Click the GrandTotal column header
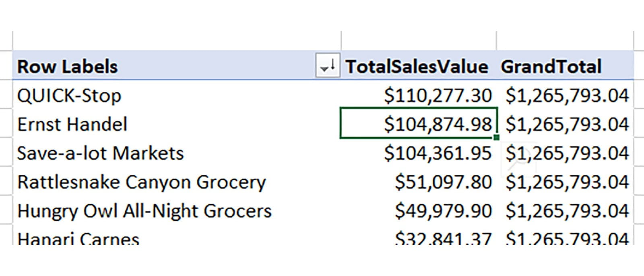Screen dimensions: 644x276 click(x=551, y=67)
